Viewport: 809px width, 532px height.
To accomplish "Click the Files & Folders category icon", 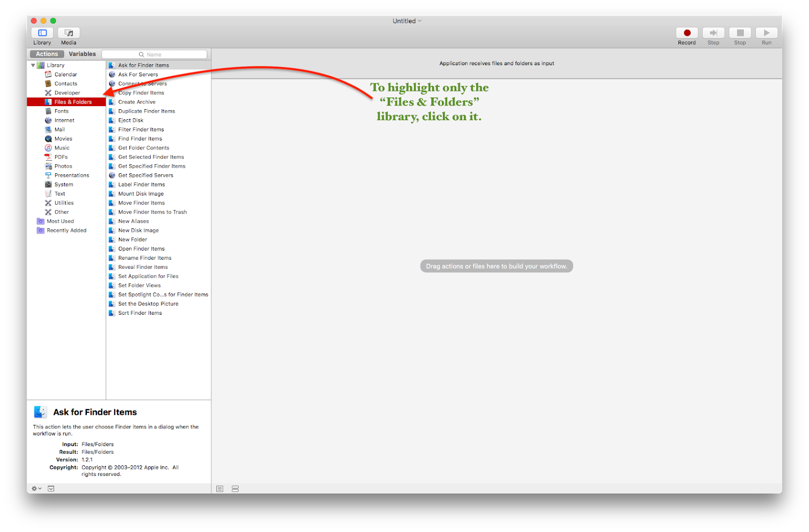I will 48,102.
